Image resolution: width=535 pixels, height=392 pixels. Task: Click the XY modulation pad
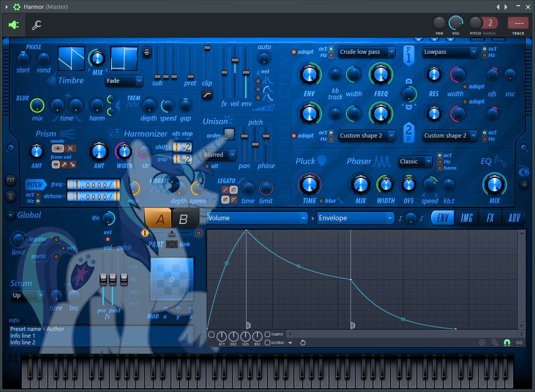(x=172, y=279)
